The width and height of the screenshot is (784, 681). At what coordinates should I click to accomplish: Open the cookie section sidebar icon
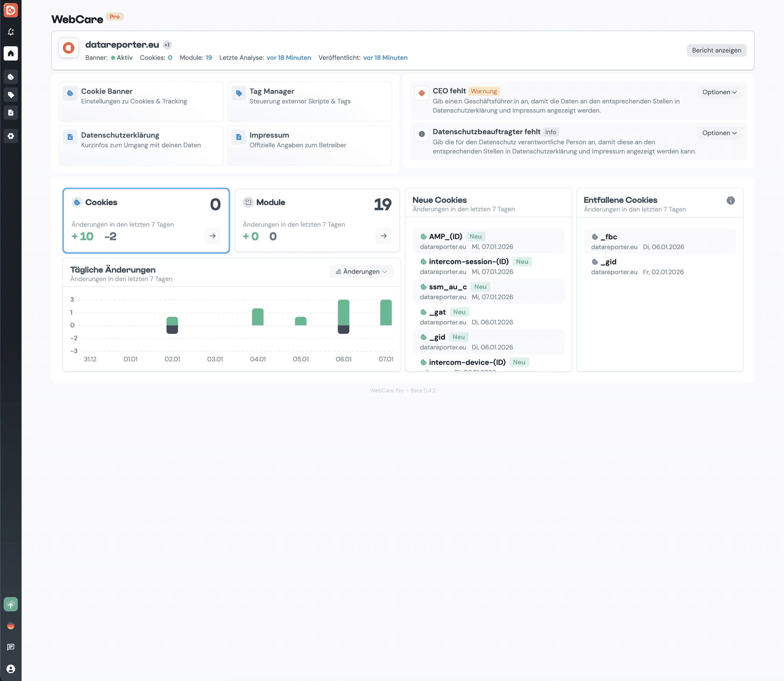point(11,77)
